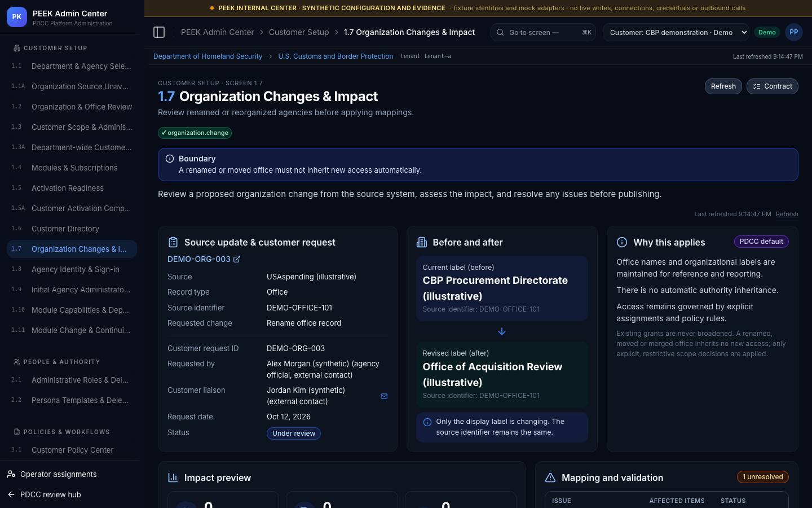The image size is (812, 508).
Task: Click the Under review status badge
Action: point(294,433)
